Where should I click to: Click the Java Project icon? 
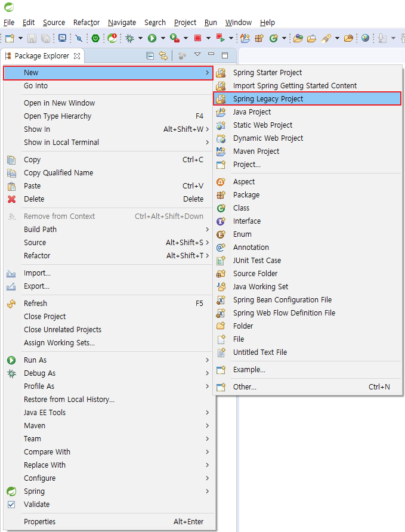[221, 112]
